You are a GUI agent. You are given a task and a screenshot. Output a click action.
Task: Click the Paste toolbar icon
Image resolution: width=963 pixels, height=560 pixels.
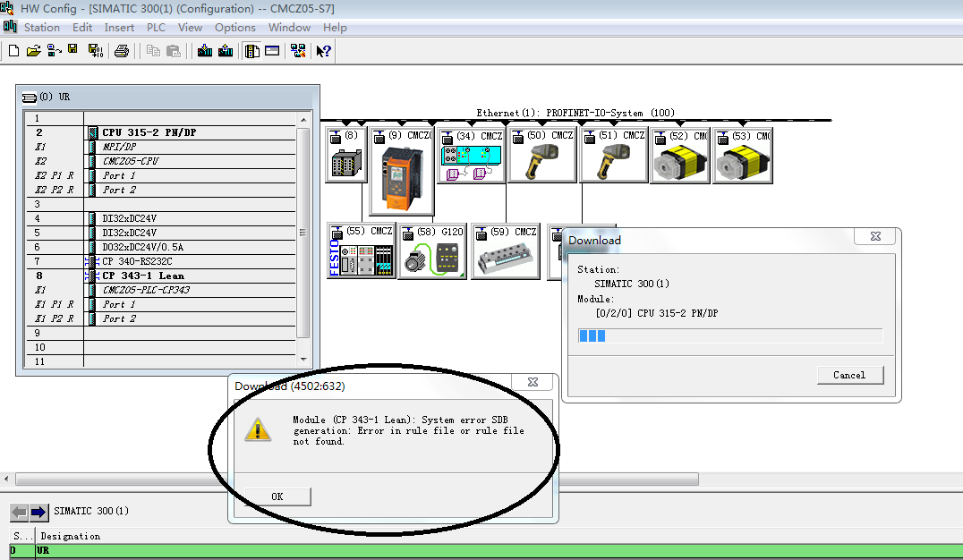[x=174, y=51]
